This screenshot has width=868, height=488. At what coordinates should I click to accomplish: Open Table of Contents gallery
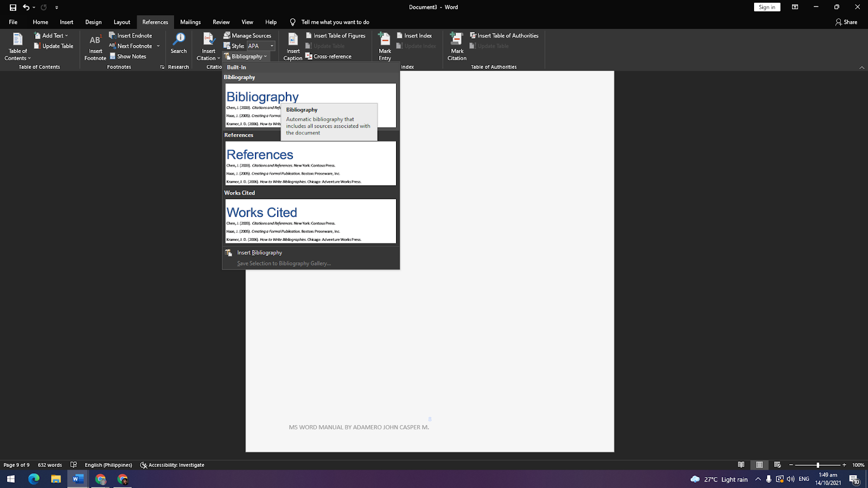(17, 46)
